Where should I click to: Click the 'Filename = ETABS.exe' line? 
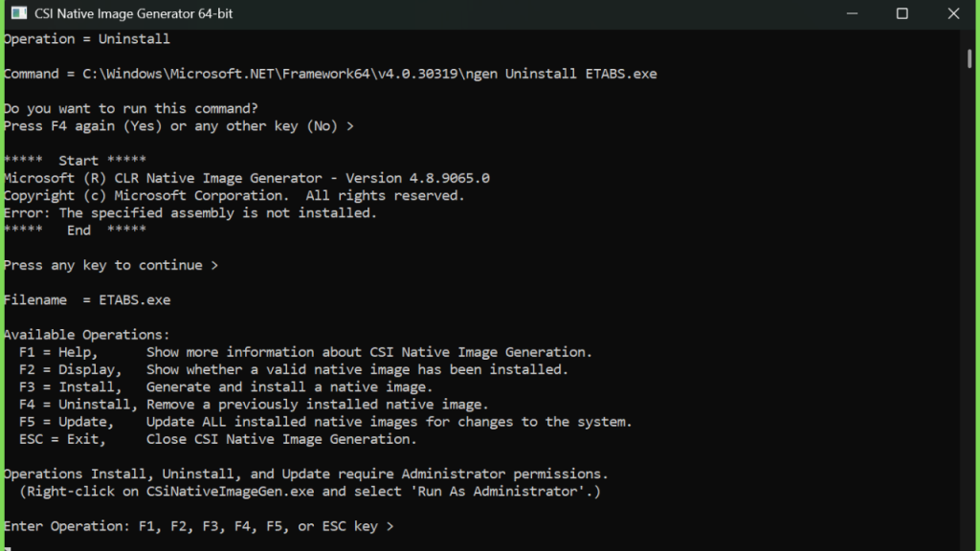tap(87, 300)
